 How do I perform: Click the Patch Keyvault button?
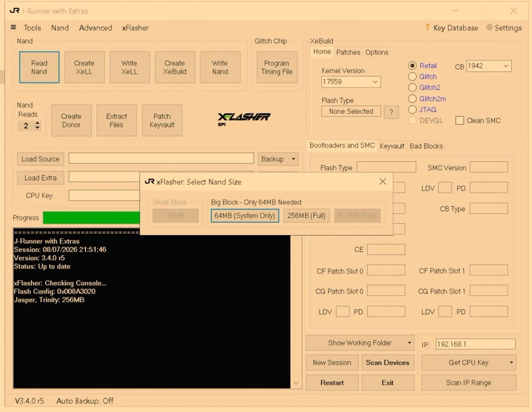[x=162, y=120]
